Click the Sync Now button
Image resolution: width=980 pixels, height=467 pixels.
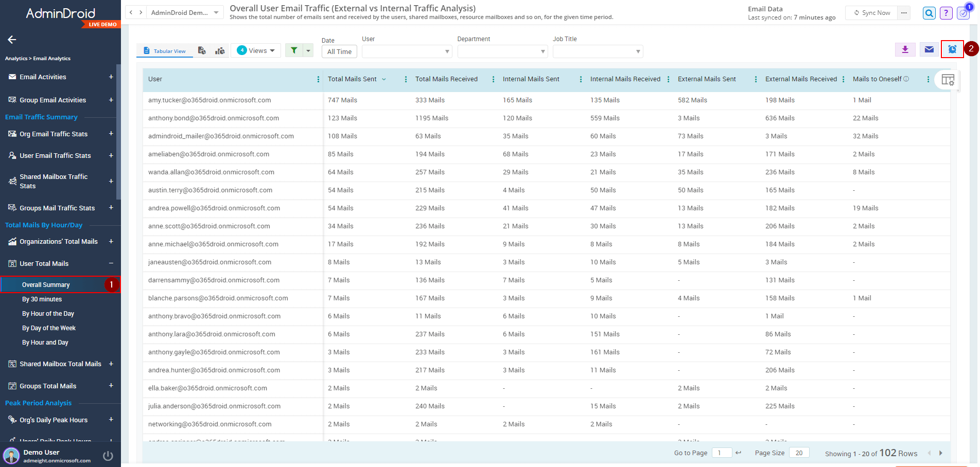(872, 13)
